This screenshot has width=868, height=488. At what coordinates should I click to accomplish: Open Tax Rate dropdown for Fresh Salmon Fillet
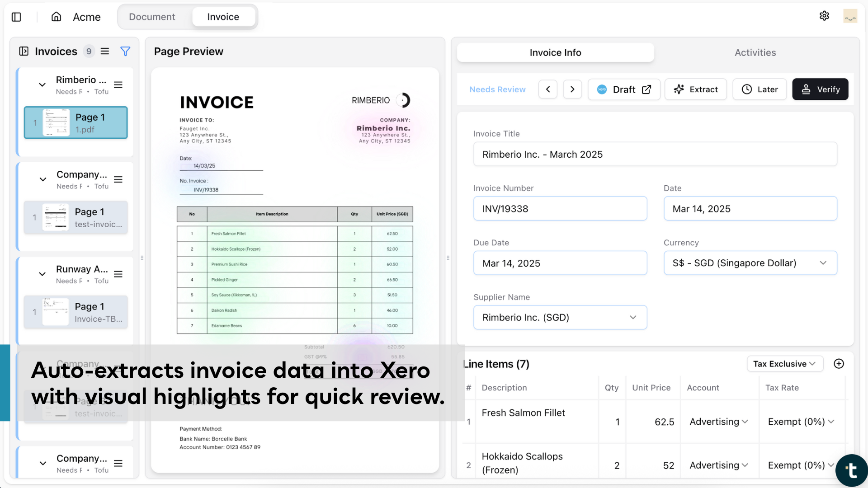click(x=801, y=422)
